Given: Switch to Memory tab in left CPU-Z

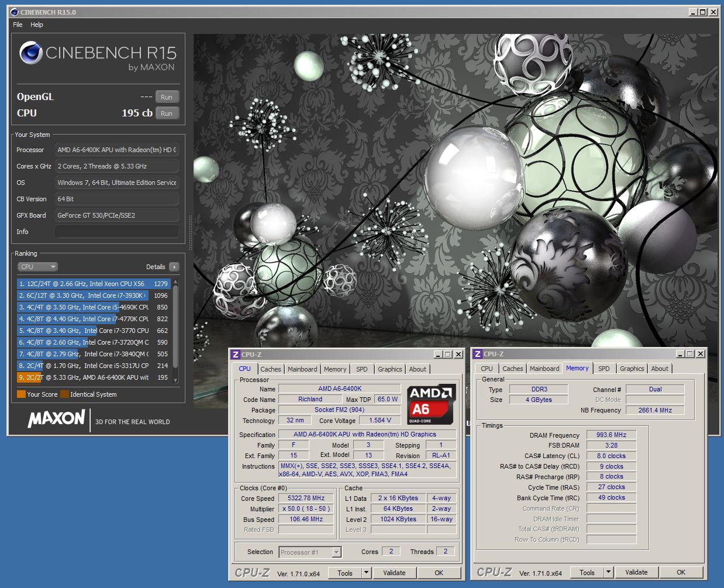Looking at the screenshot, I should pos(335,369).
